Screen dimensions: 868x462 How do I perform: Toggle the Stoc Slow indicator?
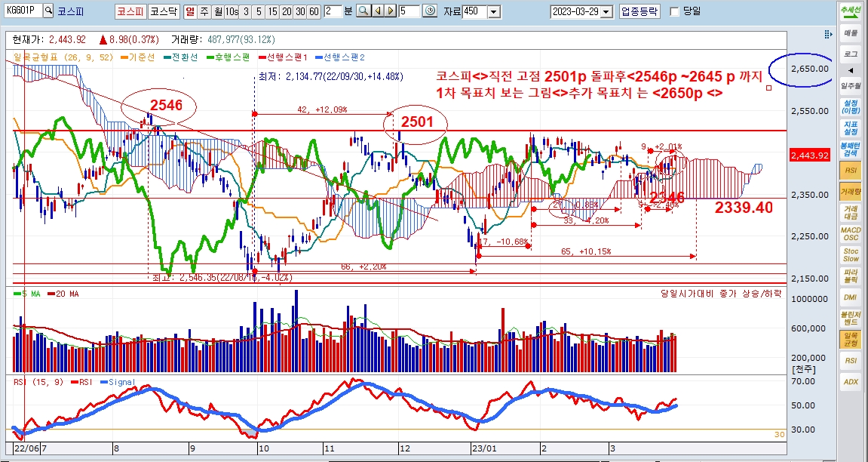(851, 255)
